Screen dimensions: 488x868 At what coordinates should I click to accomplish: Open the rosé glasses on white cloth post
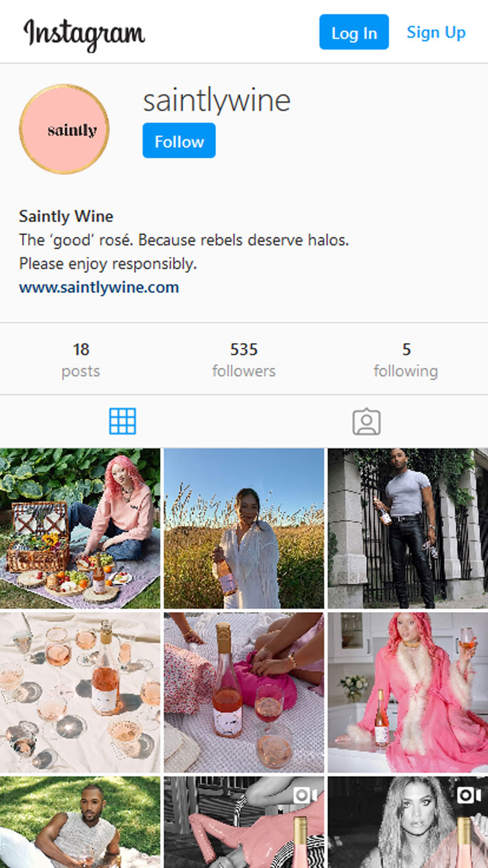click(x=80, y=692)
